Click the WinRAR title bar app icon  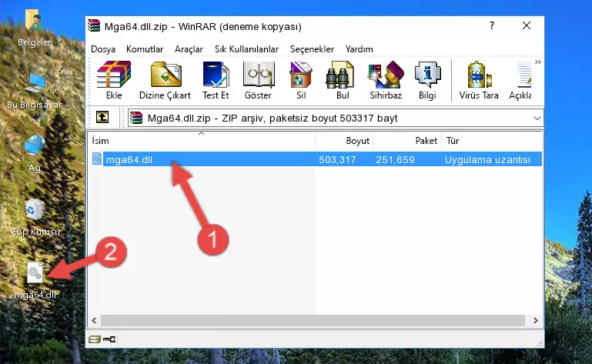(x=94, y=25)
